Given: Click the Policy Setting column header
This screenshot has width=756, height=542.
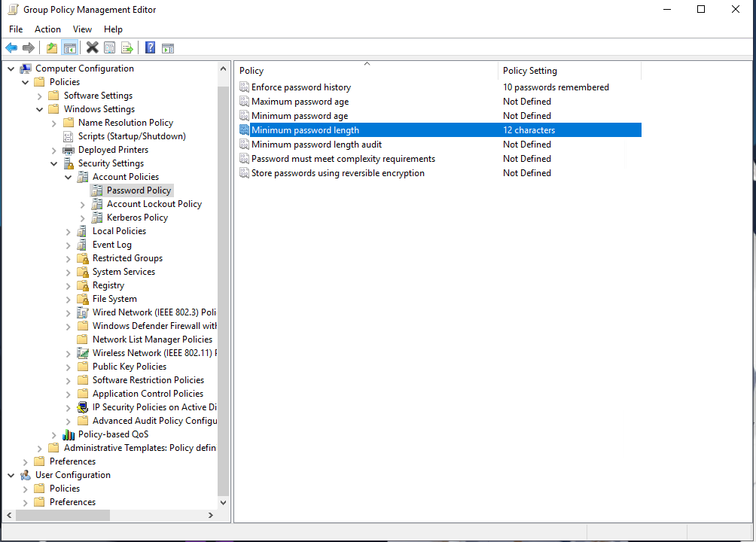Looking at the screenshot, I should click(x=569, y=70).
